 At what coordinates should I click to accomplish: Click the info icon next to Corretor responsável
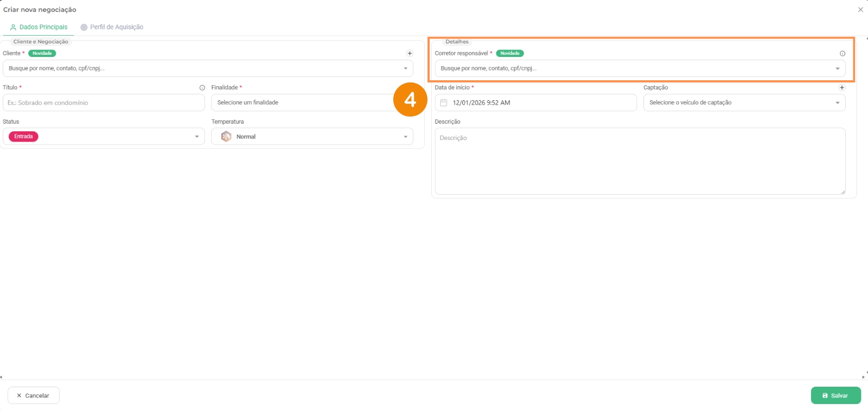point(843,54)
